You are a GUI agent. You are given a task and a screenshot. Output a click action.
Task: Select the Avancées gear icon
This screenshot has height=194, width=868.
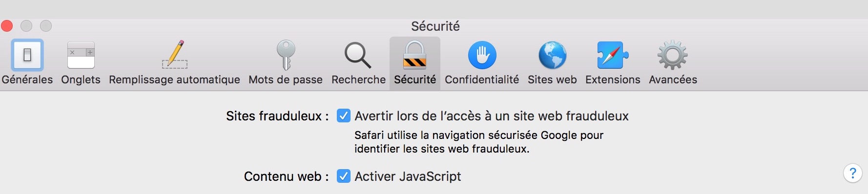tap(673, 55)
